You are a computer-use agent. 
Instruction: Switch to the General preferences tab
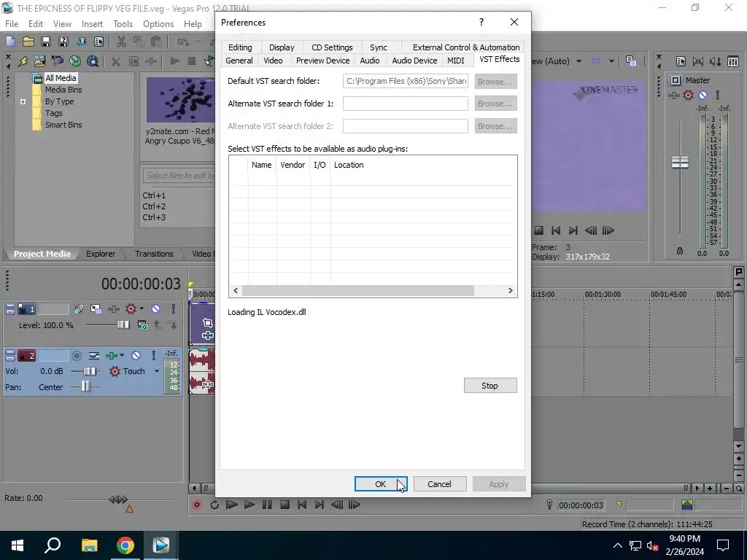click(x=239, y=61)
